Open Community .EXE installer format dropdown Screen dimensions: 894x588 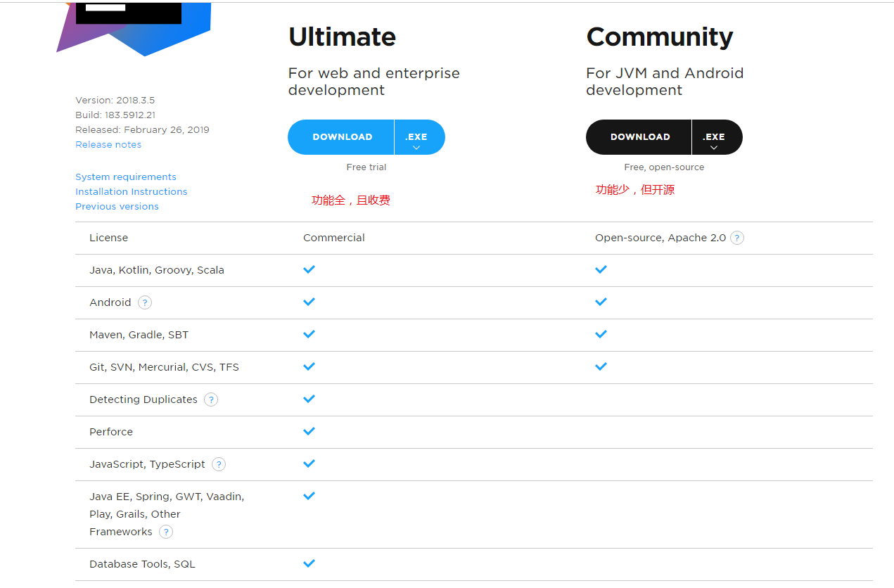(717, 137)
